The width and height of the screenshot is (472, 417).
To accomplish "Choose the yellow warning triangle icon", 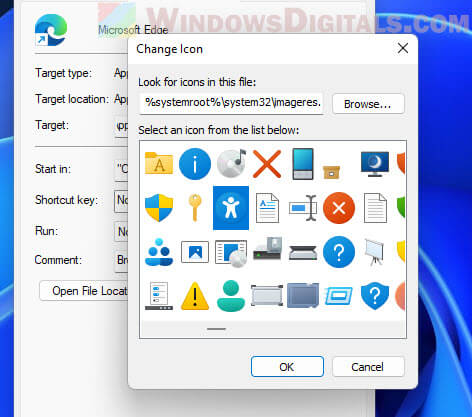I will tap(195, 296).
